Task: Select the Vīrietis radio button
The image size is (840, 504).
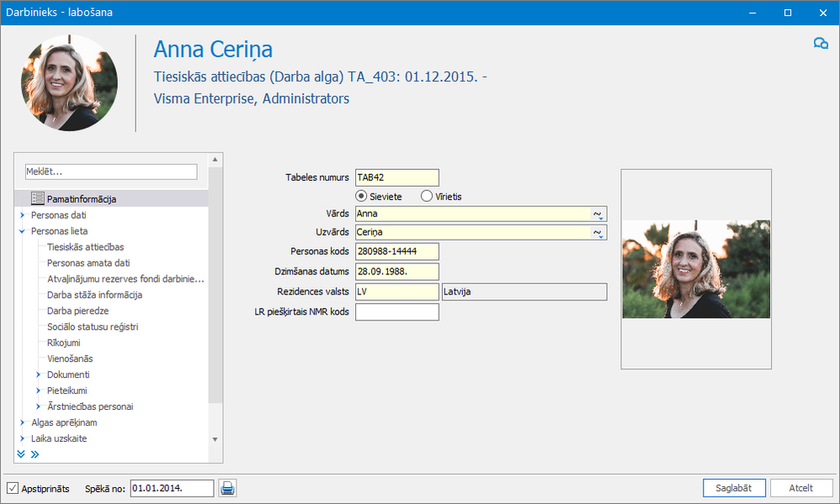Action: pyautogui.click(x=427, y=196)
